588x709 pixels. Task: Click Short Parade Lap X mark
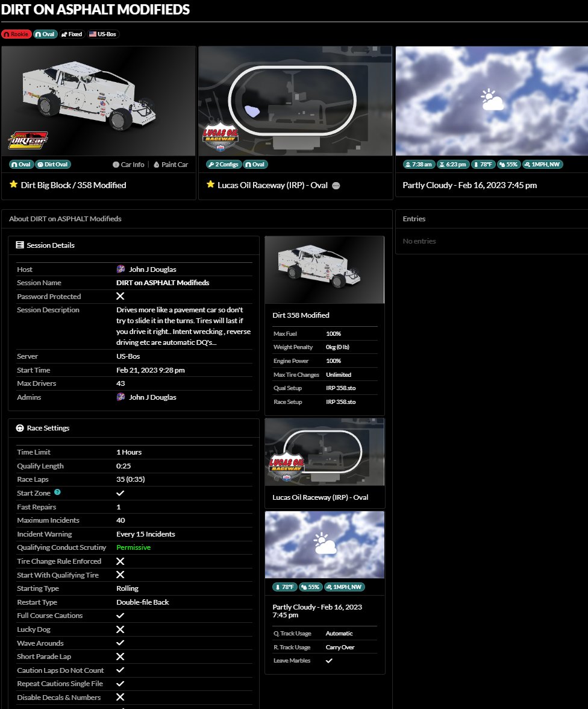pyautogui.click(x=120, y=657)
